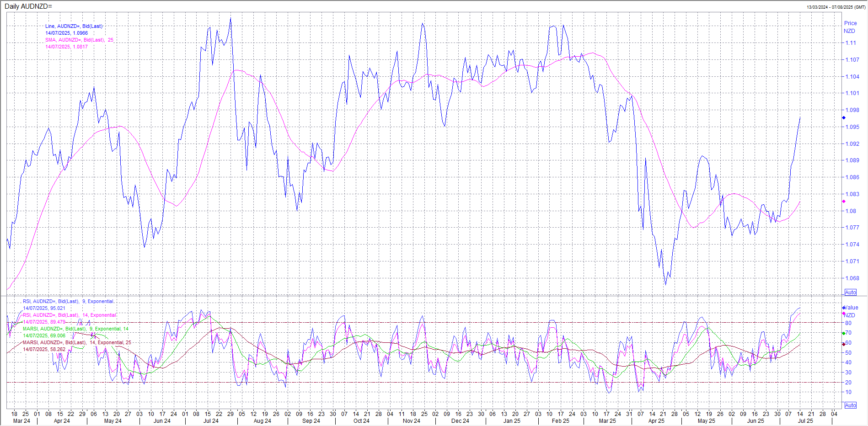868x426 pixels.
Task: Click the Daily AUDNZD= chart title
Action: (x=28, y=6)
